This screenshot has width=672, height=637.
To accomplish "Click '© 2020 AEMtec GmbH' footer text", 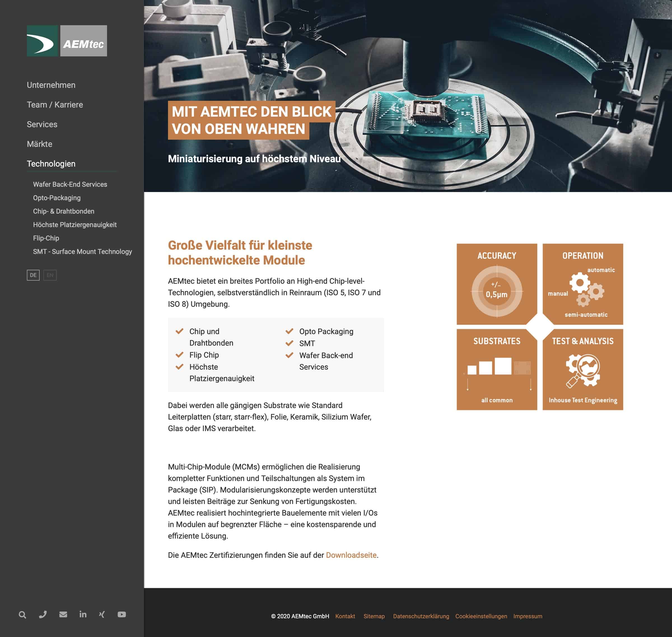I will click(300, 616).
